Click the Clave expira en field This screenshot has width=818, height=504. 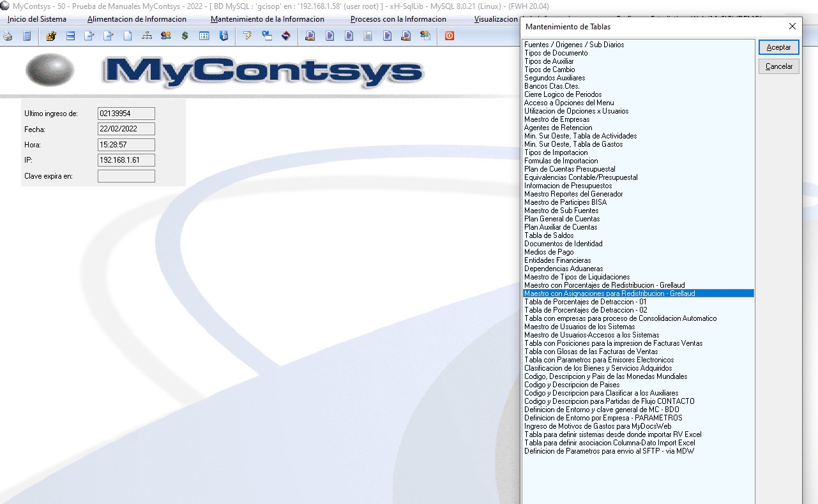[126, 176]
